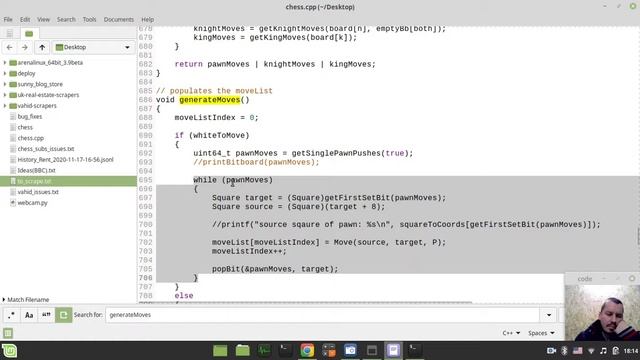The height and width of the screenshot is (360, 640).
Task: Select the sunny_blog_store folder row
Action: coord(68,84)
